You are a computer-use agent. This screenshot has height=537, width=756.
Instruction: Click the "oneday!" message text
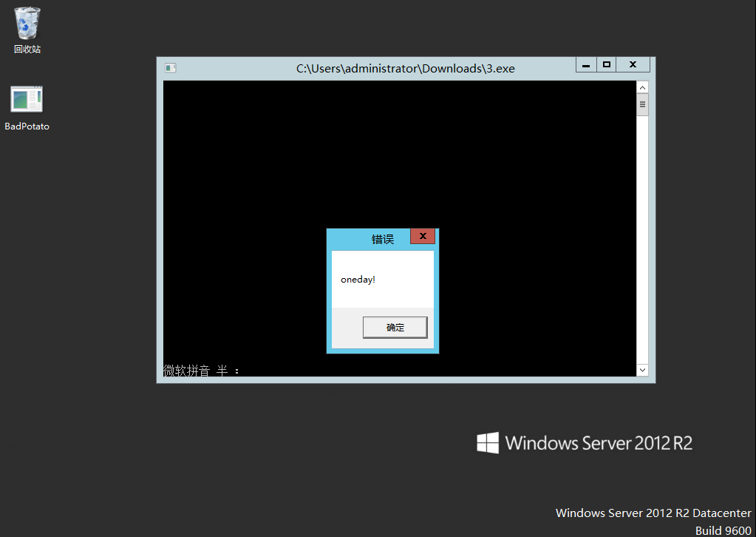pyautogui.click(x=358, y=280)
